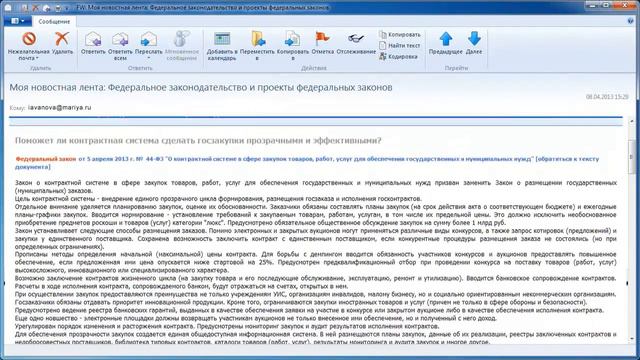
Task: Add message to calendar
Action: click(x=222, y=46)
